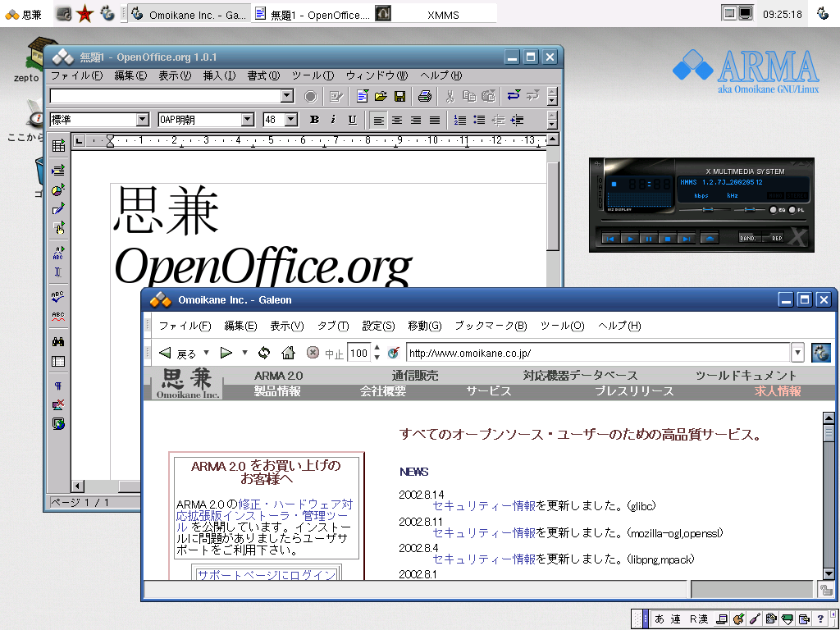The image size is (840, 630).
Task: Toggle XMMS RAND shuffle button
Action: click(x=748, y=238)
